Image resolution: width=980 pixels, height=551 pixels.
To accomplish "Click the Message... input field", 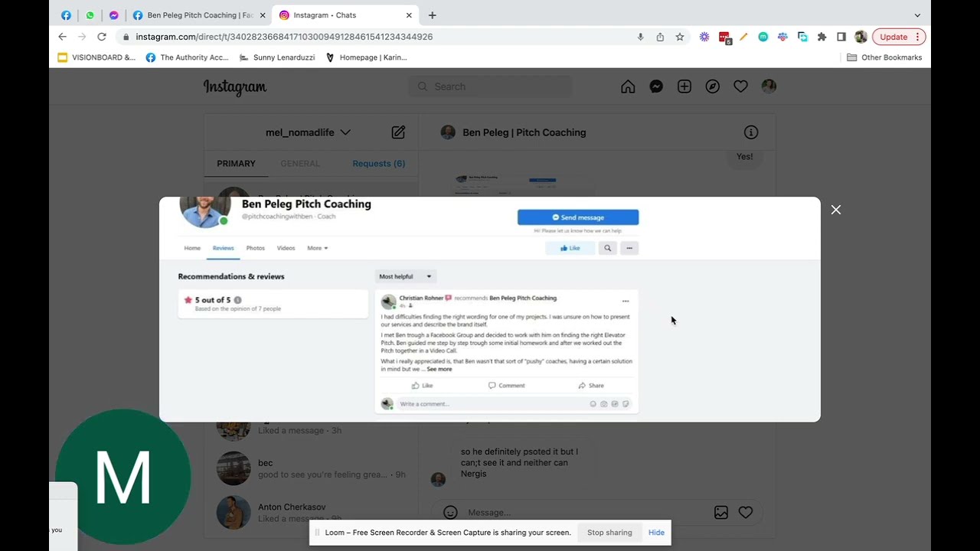I will tap(586, 513).
